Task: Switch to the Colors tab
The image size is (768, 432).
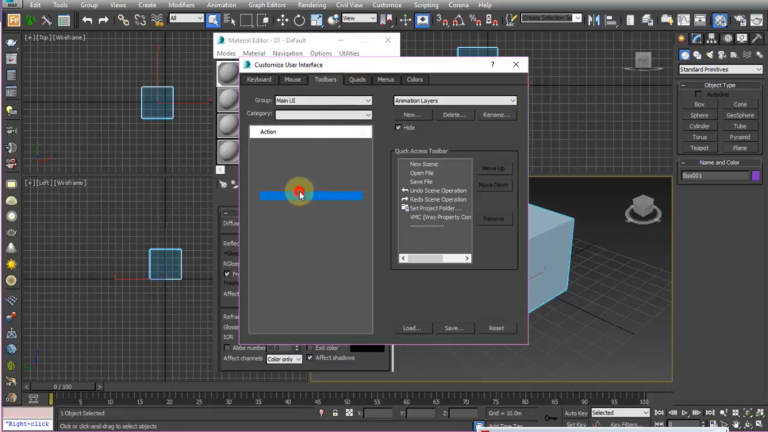Action: tap(415, 79)
